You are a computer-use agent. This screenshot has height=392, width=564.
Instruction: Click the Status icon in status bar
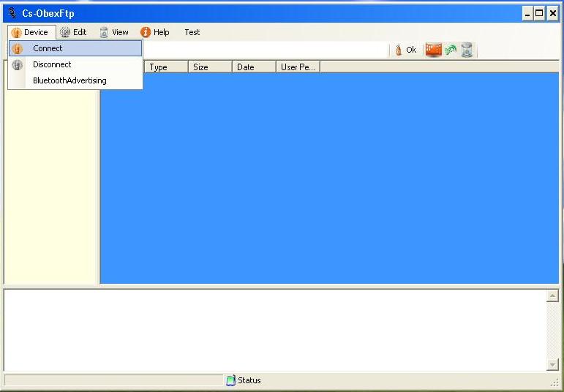click(230, 380)
